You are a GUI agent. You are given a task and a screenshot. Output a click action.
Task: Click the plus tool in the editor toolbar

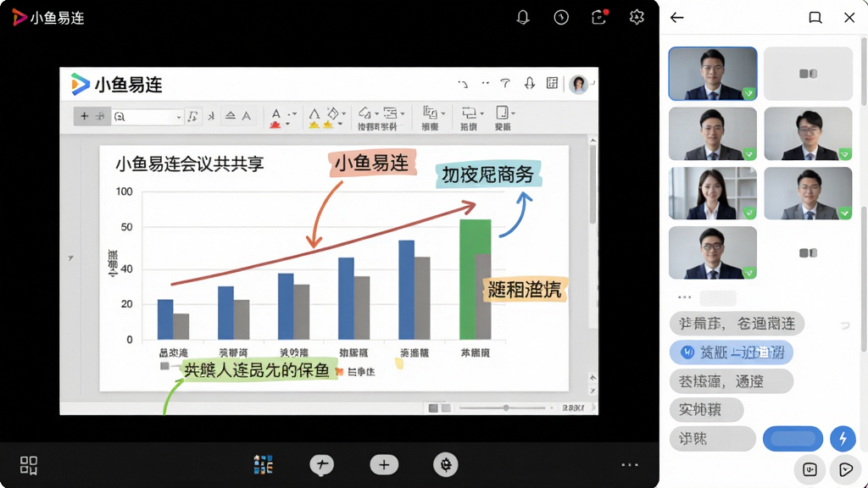(84, 116)
